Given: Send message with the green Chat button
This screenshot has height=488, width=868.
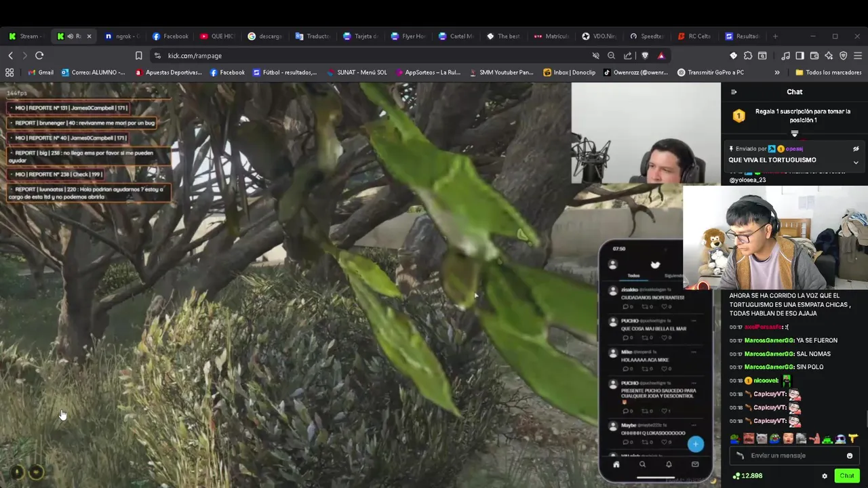Looking at the screenshot, I should point(847,476).
